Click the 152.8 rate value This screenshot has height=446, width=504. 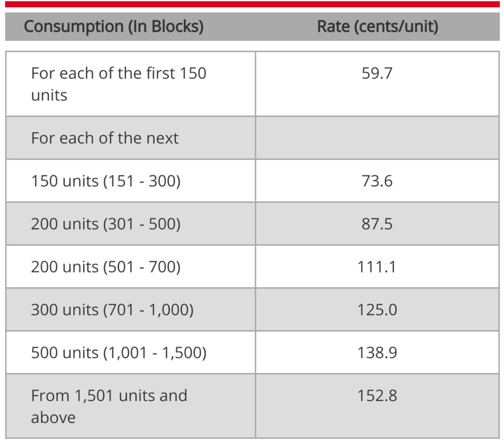377,396
